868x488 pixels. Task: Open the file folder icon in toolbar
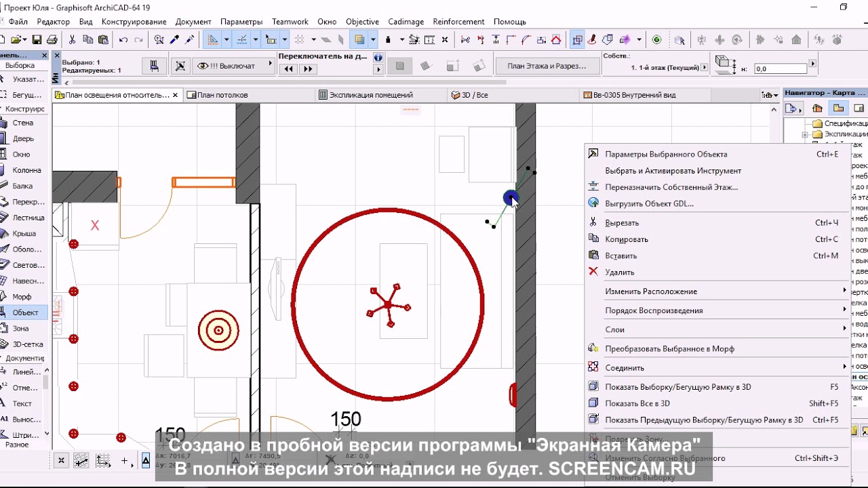16,39
